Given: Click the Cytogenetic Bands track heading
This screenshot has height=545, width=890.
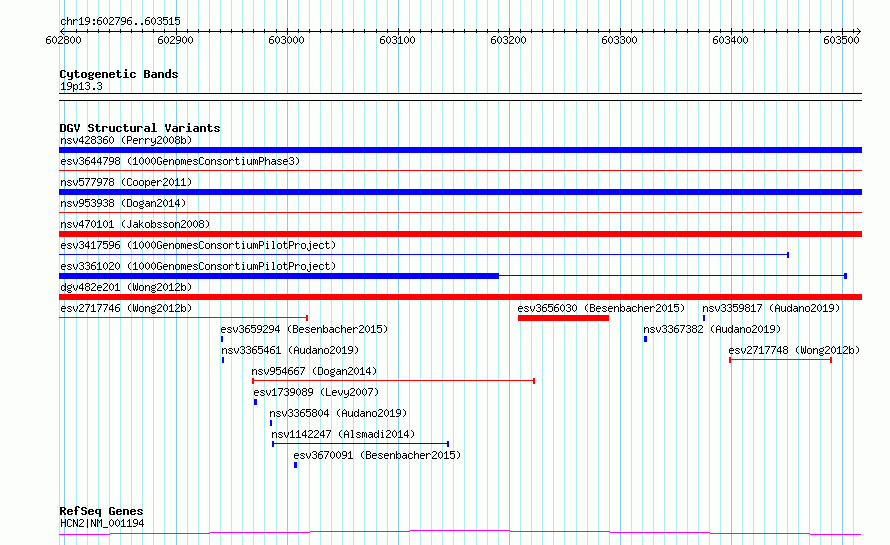Looking at the screenshot, I should click(x=119, y=74).
